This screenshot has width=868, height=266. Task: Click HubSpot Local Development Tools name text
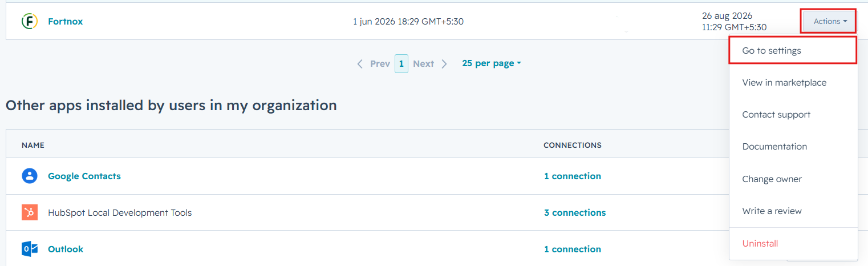point(120,212)
